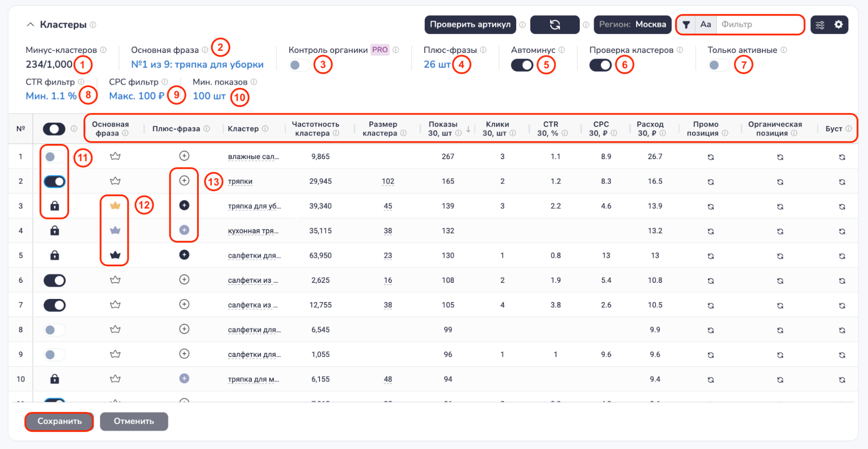Refresh Промо позиция in row 1
The image size is (868, 449).
[711, 157]
